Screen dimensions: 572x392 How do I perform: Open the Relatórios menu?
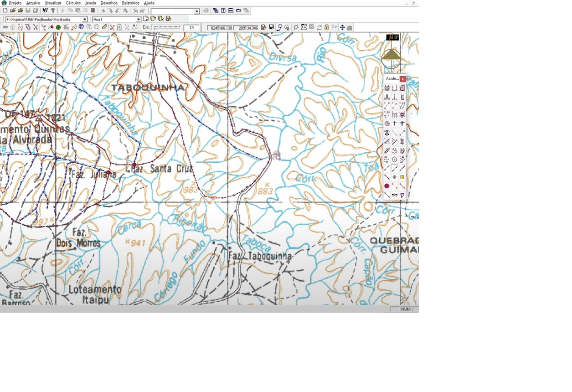[131, 3]
